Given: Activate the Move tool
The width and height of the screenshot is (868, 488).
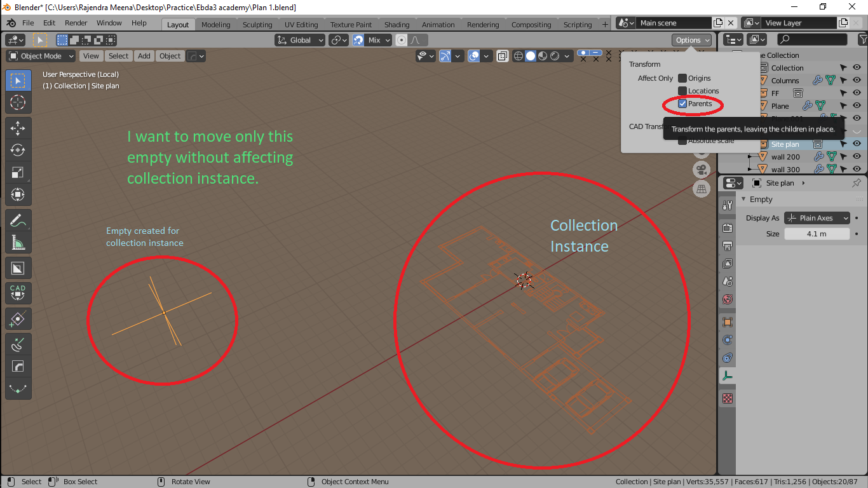Looking at the screenshot, I should point(18,128).
